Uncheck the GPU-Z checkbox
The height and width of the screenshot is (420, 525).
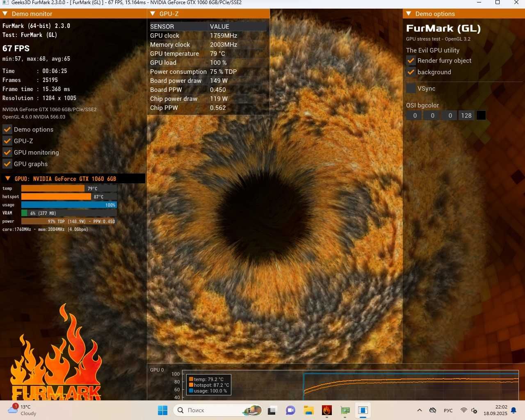coord(7,141)
